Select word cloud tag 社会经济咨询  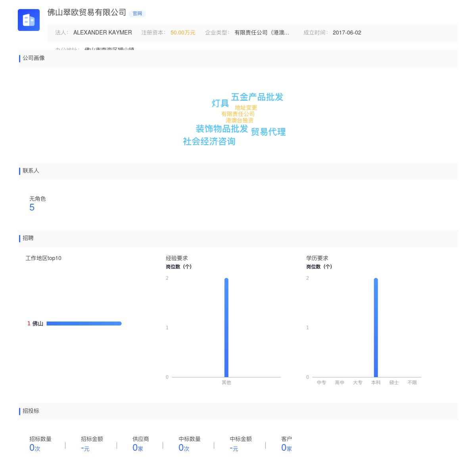click(x=209, y=142)
